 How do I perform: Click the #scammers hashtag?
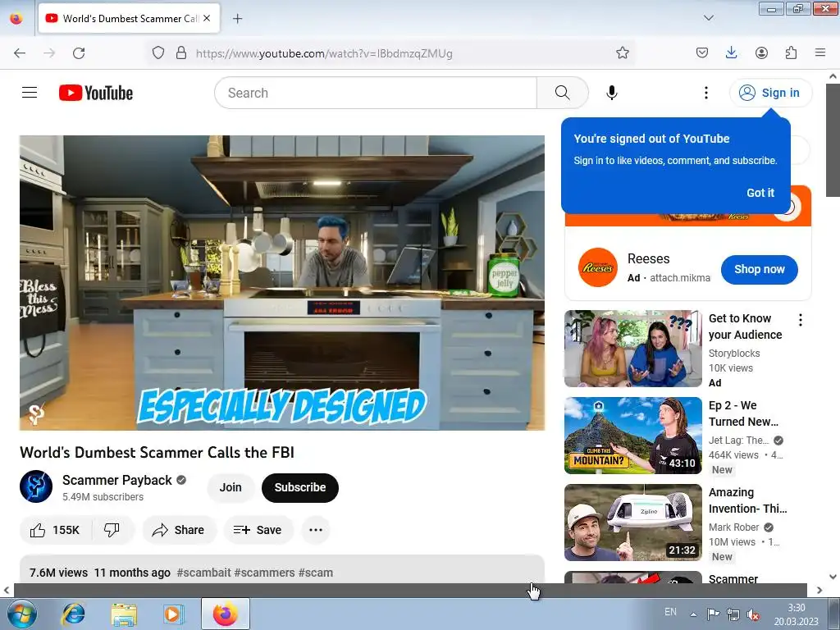[x=265, y=573]
